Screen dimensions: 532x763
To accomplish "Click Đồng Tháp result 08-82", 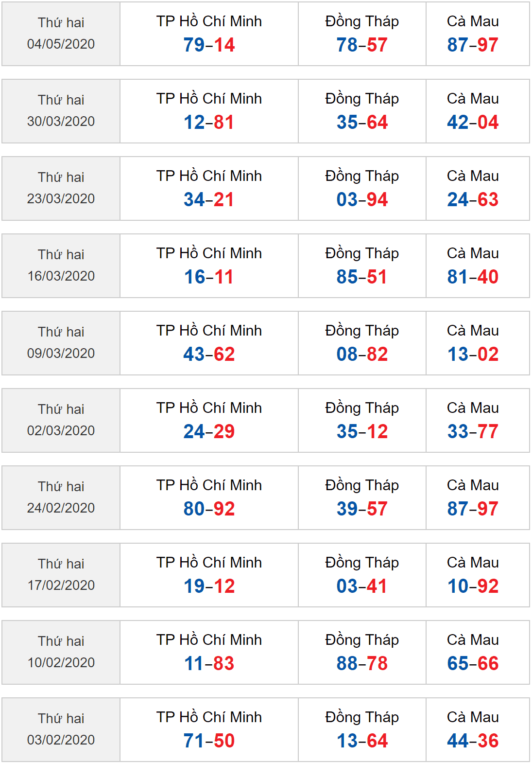I will tap(362, 354).
